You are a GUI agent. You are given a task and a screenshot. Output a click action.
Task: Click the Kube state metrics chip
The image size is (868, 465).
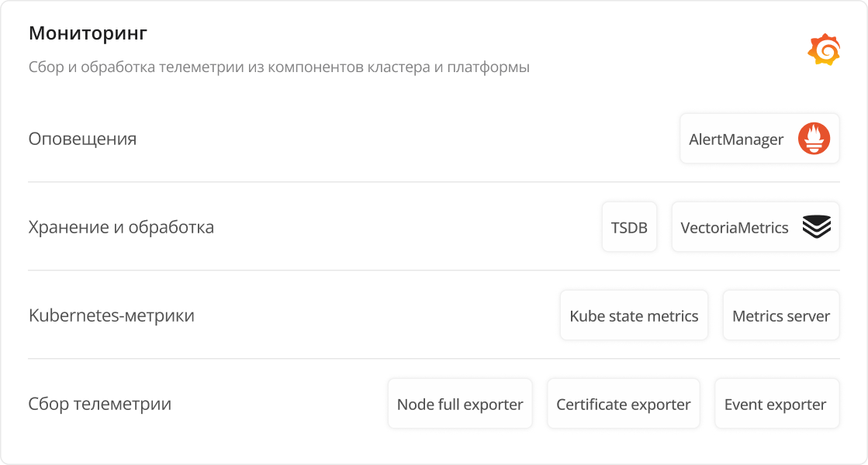634,315
